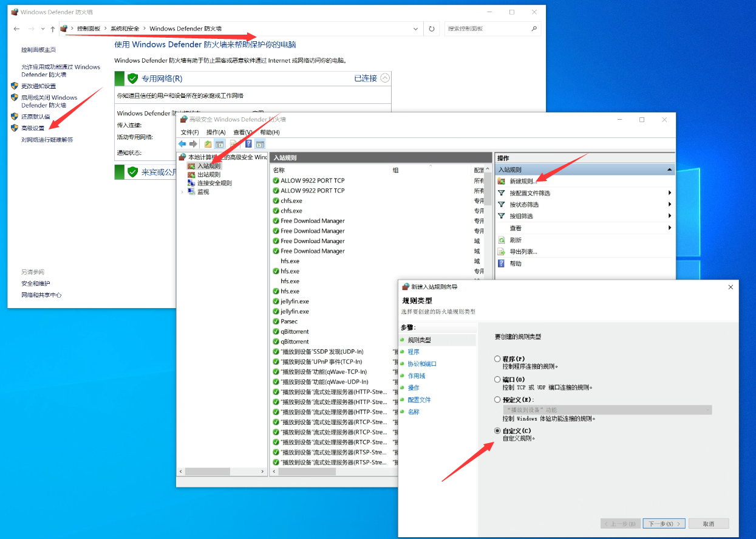Image resolution: width=756 pixels, height=539 pixels.
Task: Select the 端口(O) radio button
Action: pos(498,379)
